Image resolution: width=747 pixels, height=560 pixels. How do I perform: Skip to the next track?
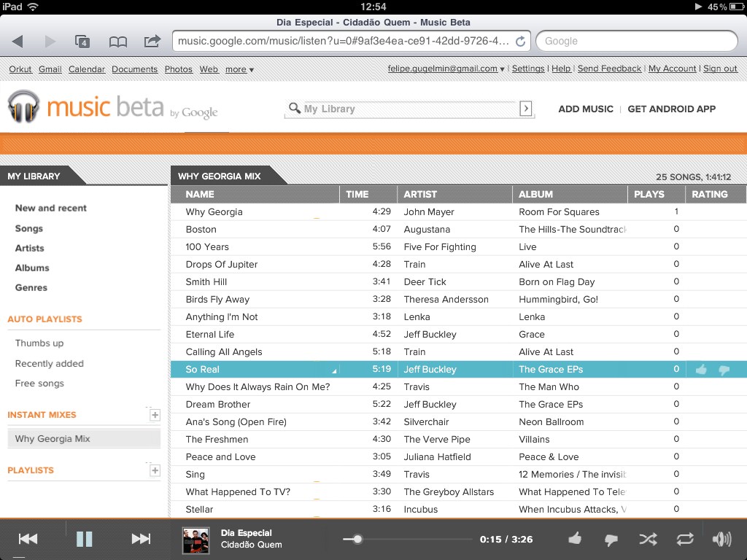pos(141,539)
